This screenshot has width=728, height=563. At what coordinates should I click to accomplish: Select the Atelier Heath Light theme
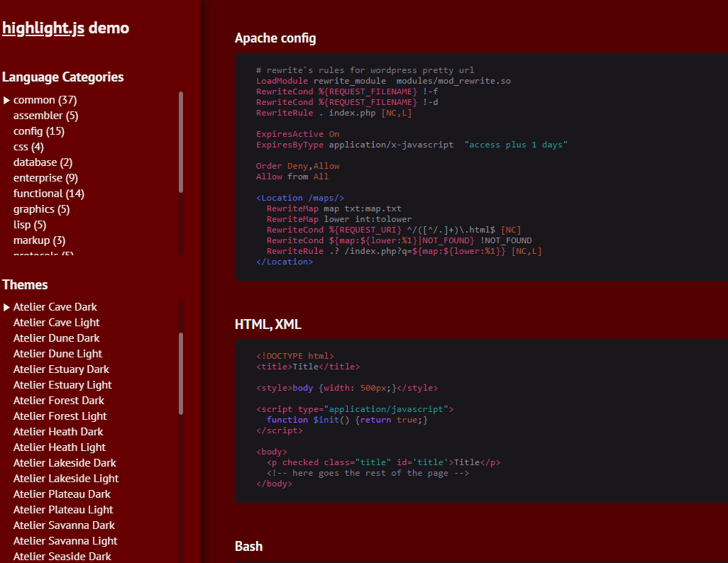pos(60,447)
